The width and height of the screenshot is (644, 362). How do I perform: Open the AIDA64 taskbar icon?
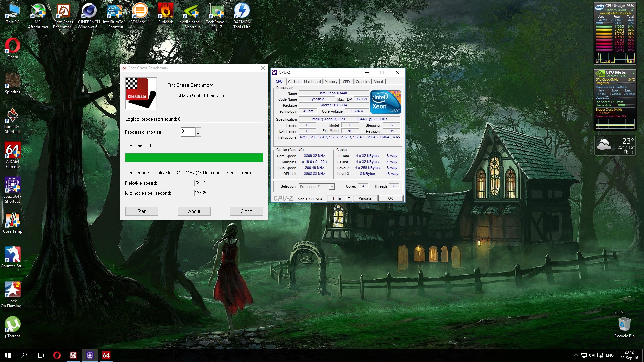(x=106, y=355)
